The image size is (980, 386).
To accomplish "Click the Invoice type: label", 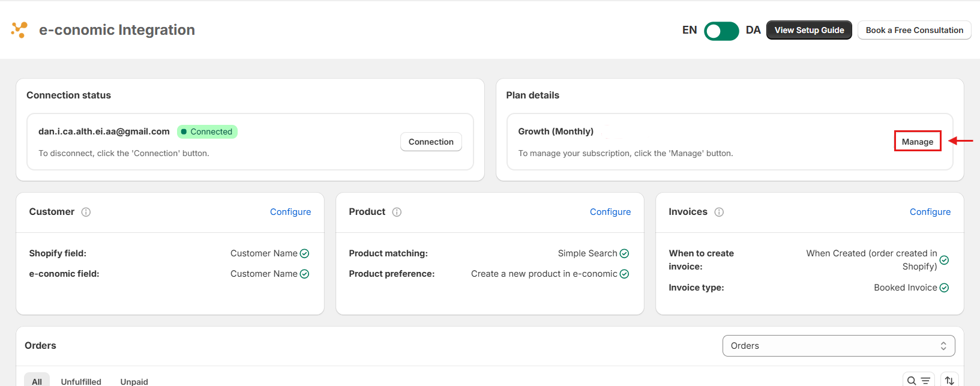I will pos(696,288).
